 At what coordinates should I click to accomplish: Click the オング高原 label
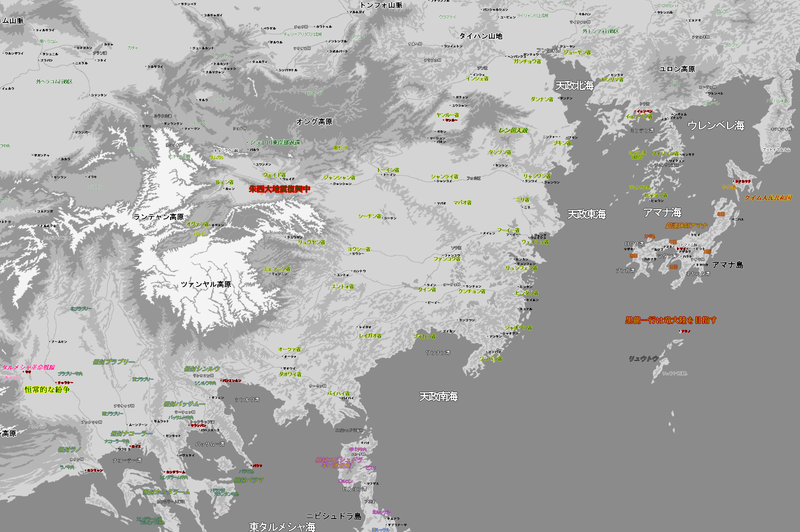[314, 122]
